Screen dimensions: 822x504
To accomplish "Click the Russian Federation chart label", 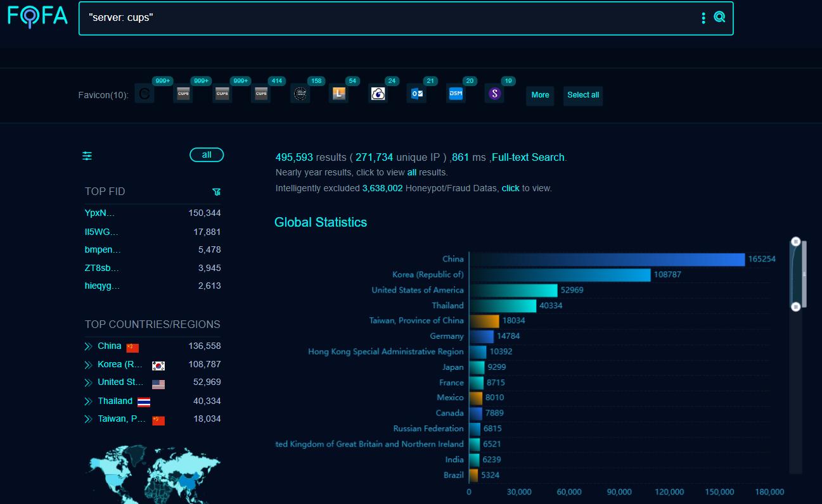I will (428, 429).
